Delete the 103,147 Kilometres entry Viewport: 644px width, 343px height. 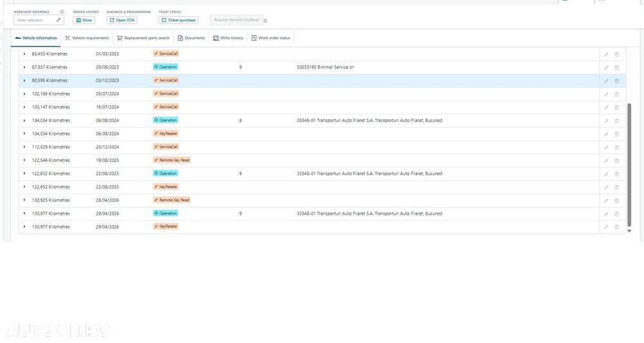point(616,107)
